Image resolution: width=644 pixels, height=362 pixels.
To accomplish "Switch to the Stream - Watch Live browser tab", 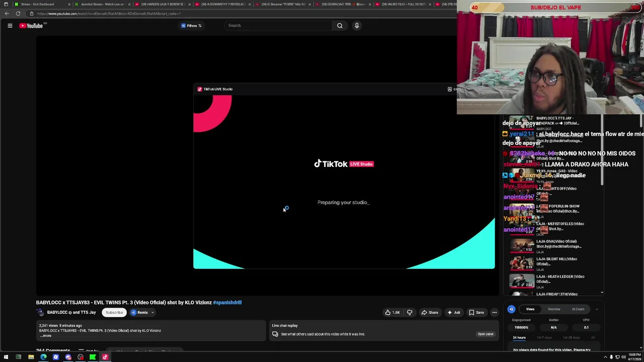I will point(102,4).
